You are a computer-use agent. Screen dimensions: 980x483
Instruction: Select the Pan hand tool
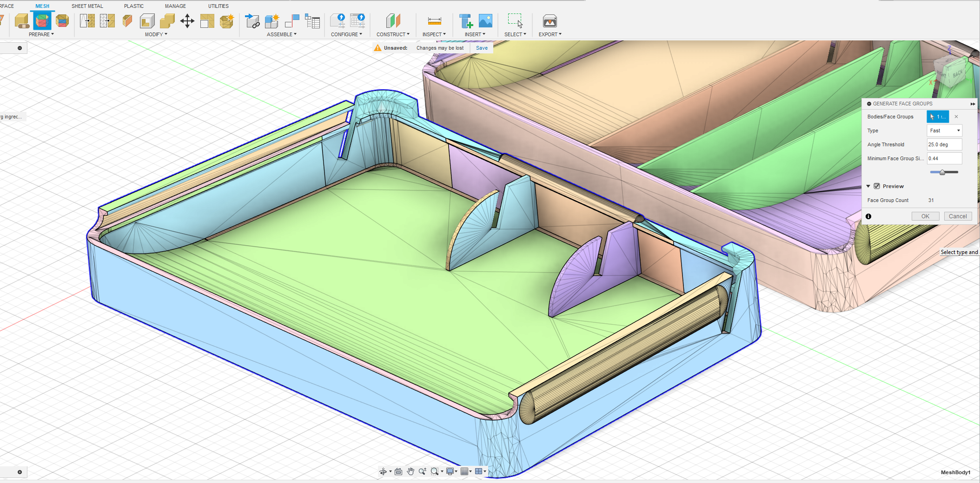click(411, 471)
